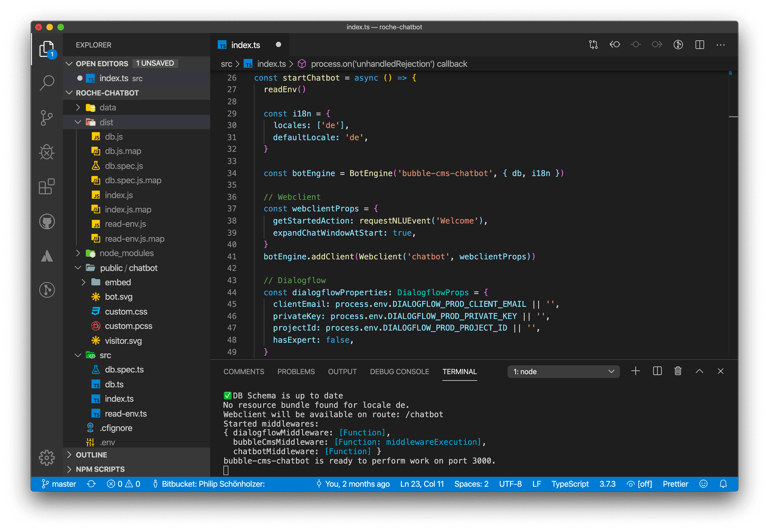Click notifications bell in status bar
Image resolution: width=769 pixels, height=532 pixels.
[723, 484]
